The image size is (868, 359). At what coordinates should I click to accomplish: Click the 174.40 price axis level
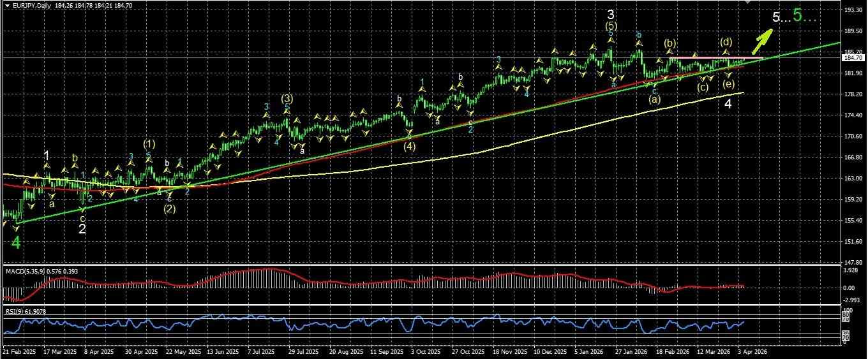pyautogui.click(x=854, y=115)
